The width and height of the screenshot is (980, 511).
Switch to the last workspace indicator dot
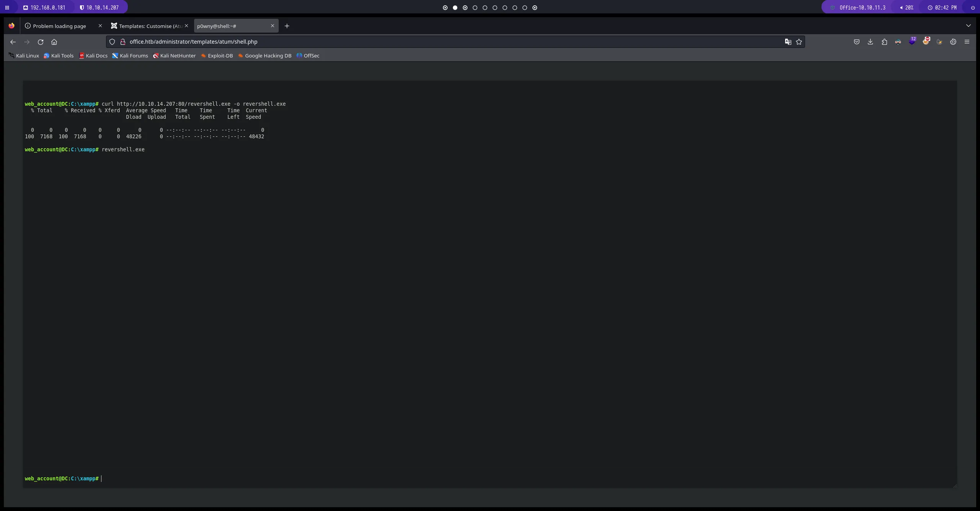[535, 8]
